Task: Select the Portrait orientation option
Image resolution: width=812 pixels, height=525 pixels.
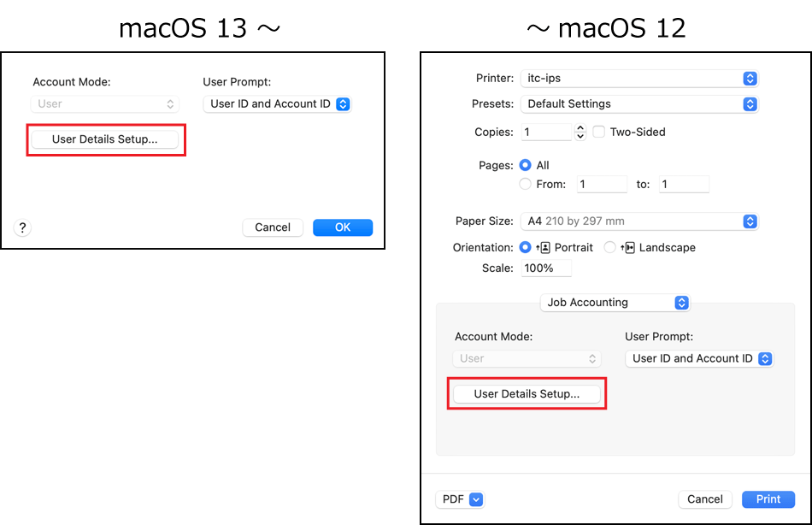Action: [526, 247]
